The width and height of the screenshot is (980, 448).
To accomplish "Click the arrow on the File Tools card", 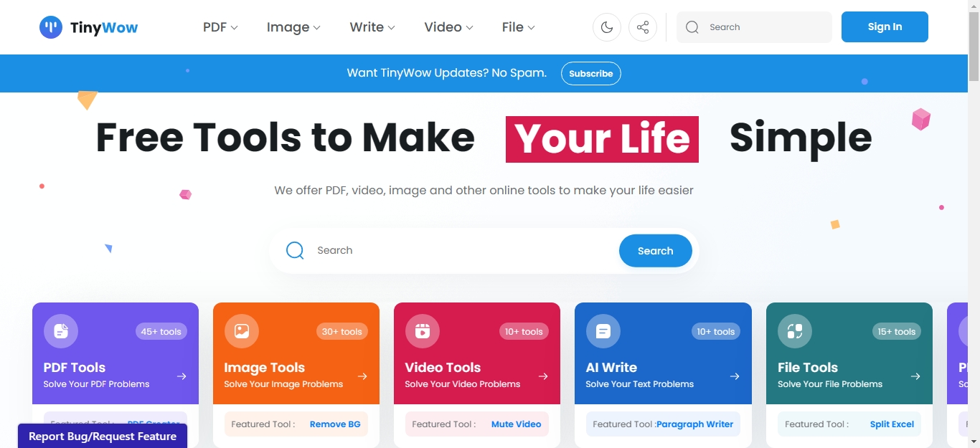I will tap(915, 376).
